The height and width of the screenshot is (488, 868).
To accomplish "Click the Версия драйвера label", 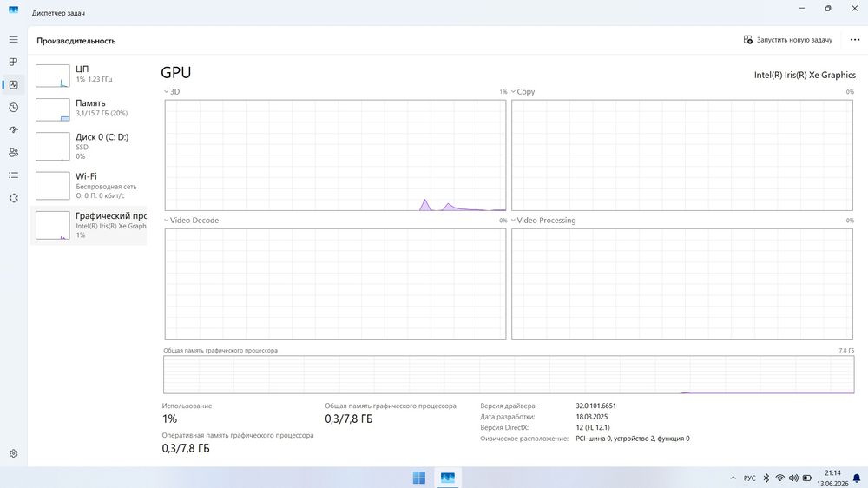I will 508,406.
